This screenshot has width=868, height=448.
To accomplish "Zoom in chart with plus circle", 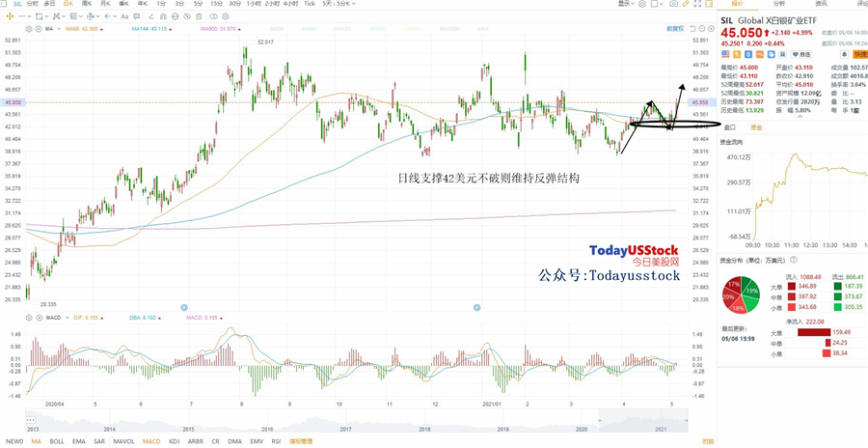I will coord(711,29).
